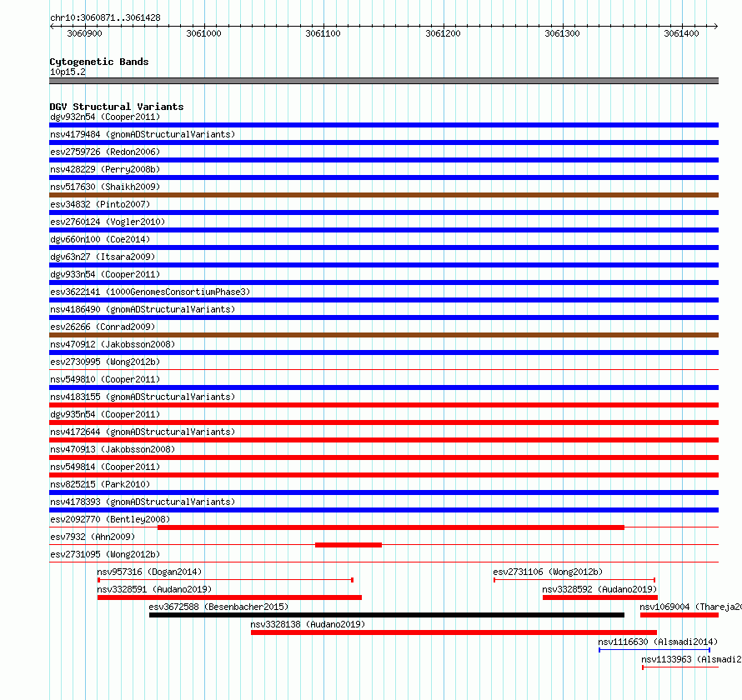Click the dgv932n54 (Cooper2011) variant label
Screen dimensions: 742x700
[105, 117]
